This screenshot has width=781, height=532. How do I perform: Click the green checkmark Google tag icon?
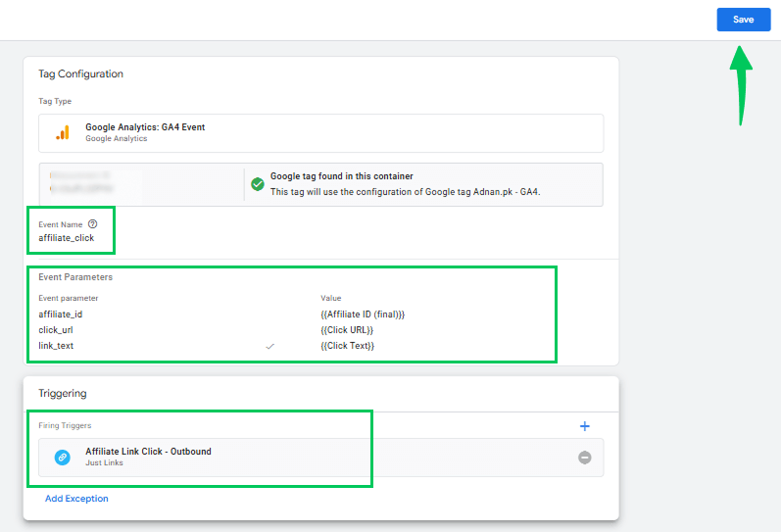(257, 184)
